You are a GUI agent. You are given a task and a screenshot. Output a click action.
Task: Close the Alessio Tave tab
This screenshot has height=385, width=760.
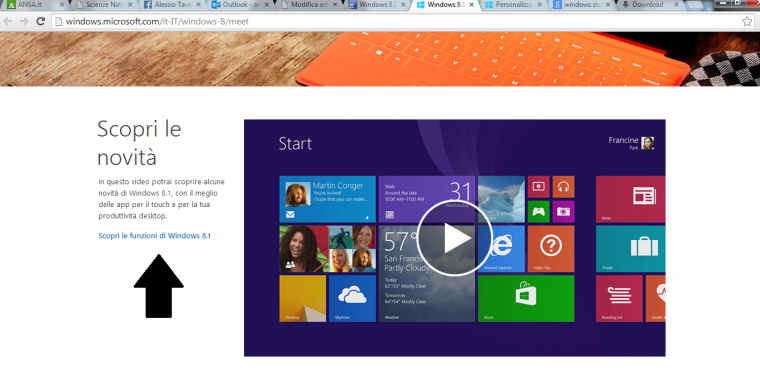pyautogui.click(x=198, y=5)
